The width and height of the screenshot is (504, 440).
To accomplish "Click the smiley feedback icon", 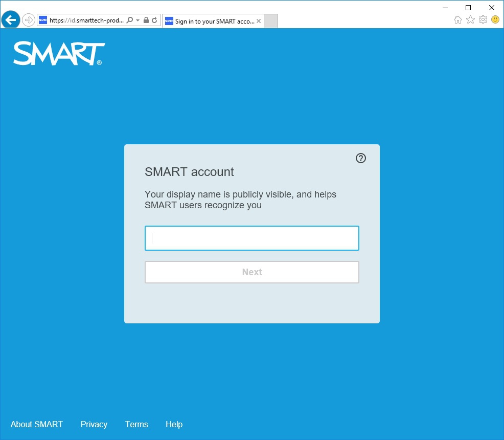I will point(495,19).
